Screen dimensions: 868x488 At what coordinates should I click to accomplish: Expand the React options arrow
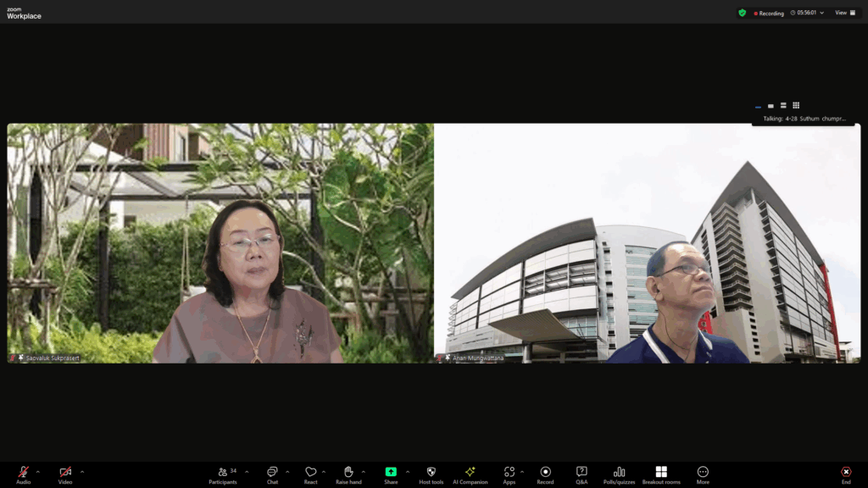[x=324, y=472]
